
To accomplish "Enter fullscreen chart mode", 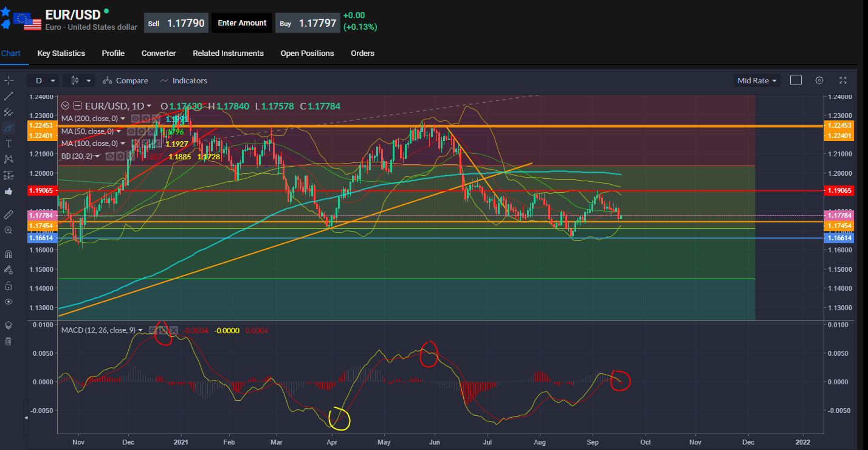I will tap(843, 80).
